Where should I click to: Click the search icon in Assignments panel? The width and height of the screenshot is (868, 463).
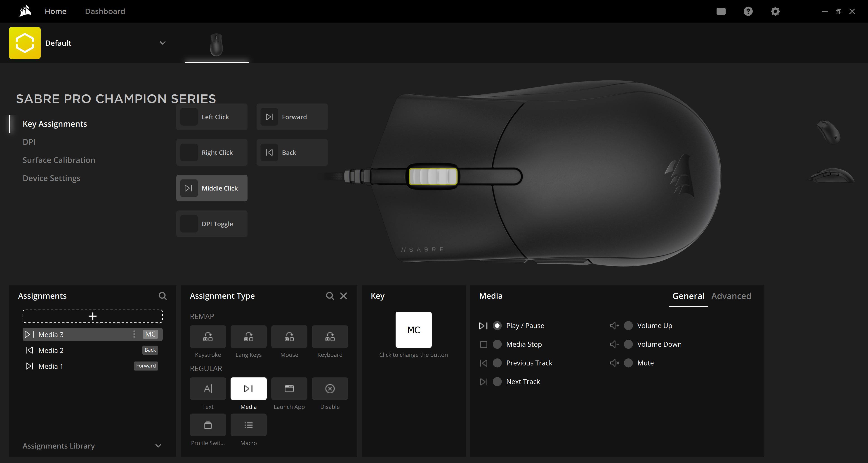tap(163, 296)
